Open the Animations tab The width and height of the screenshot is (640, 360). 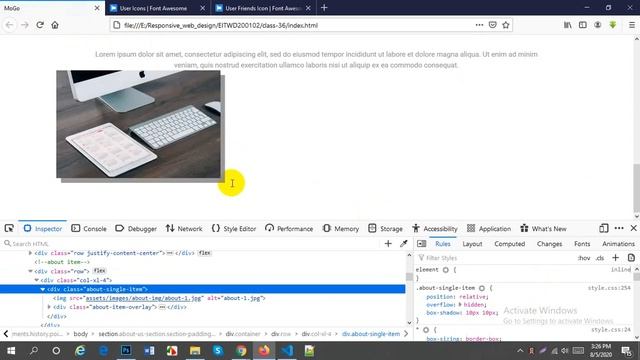point(618,244)
